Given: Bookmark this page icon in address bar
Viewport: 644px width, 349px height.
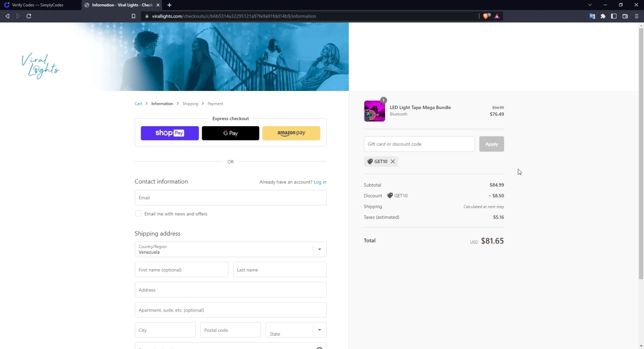Looking at the screenshot, I should point(134,16).
